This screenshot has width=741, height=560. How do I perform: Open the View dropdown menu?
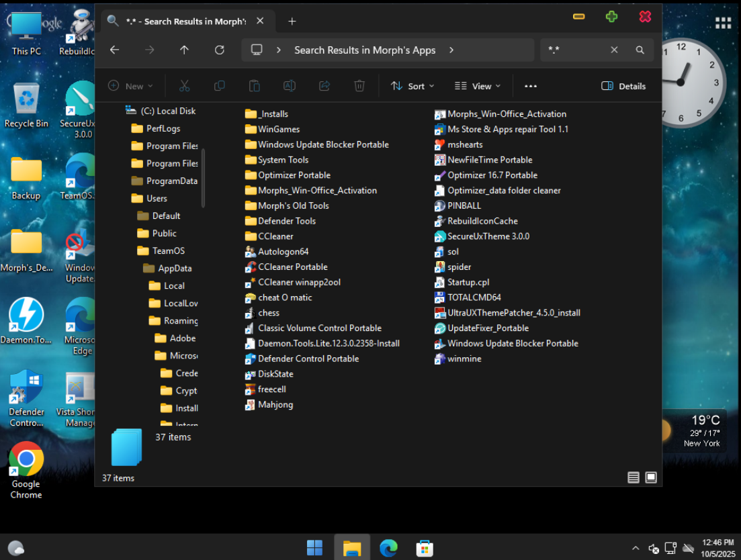(x=478, y=86)
